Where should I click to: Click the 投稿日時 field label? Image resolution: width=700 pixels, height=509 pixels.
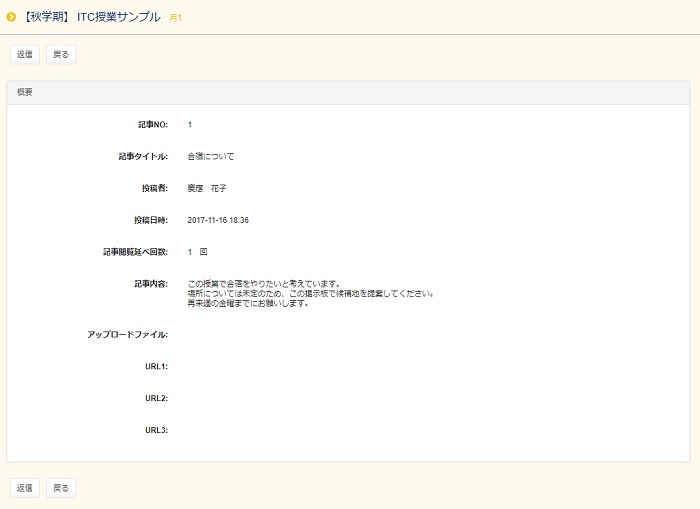tap(151, 220)
